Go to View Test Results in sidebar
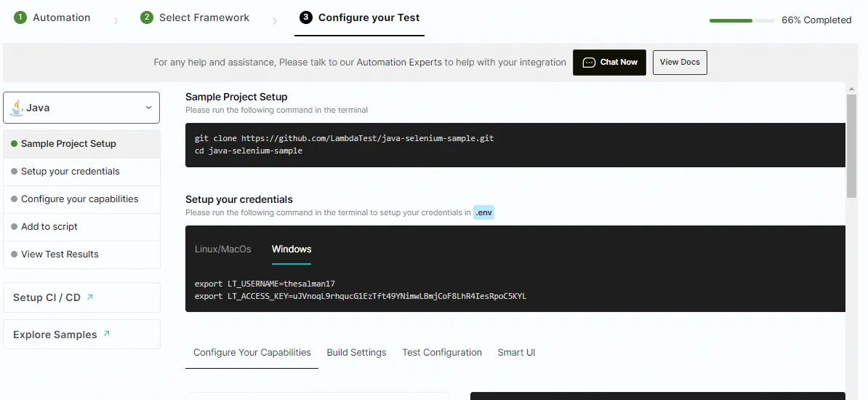Screen dimensions: 868x400 [82, 255]
